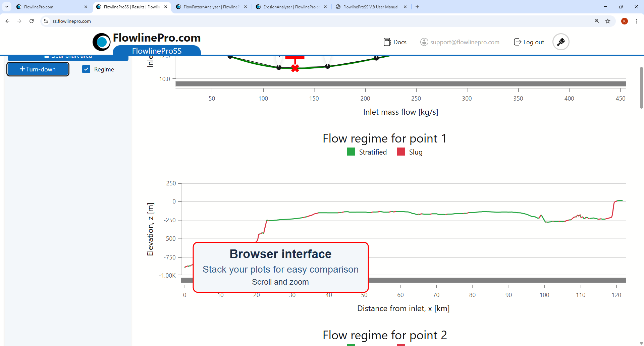644x346 pixels.
Task: Uncheck the Regime checkbox
Action: 86,69
